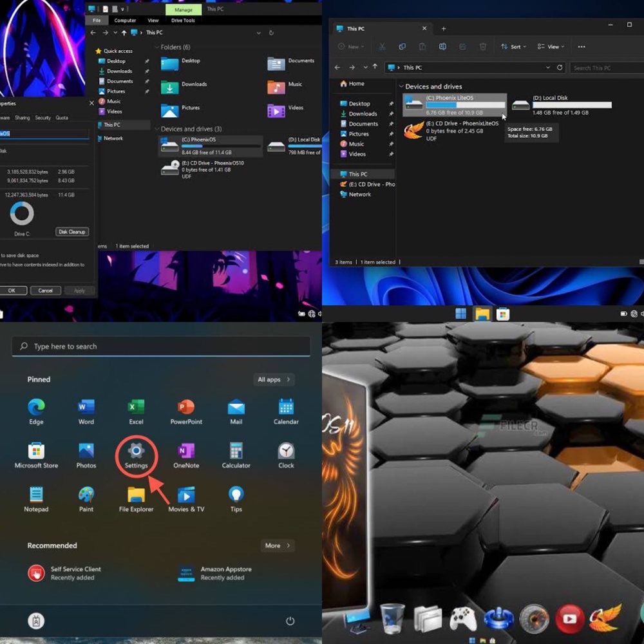Viewport: 644px width, 644px height.
Task: Open the Recycle Bin in the dock
Action: click(x=392, y=619)
